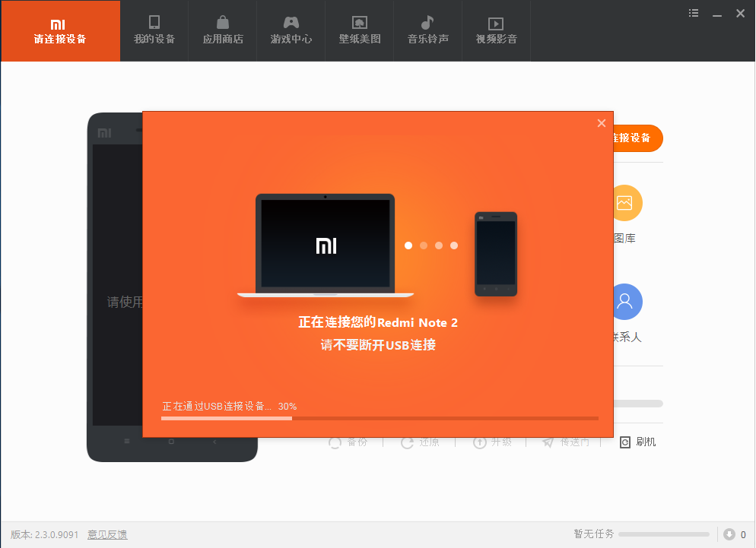
Task: Open the 我的设备 tab
Action: pyautogui.click(x=154, y=30)
